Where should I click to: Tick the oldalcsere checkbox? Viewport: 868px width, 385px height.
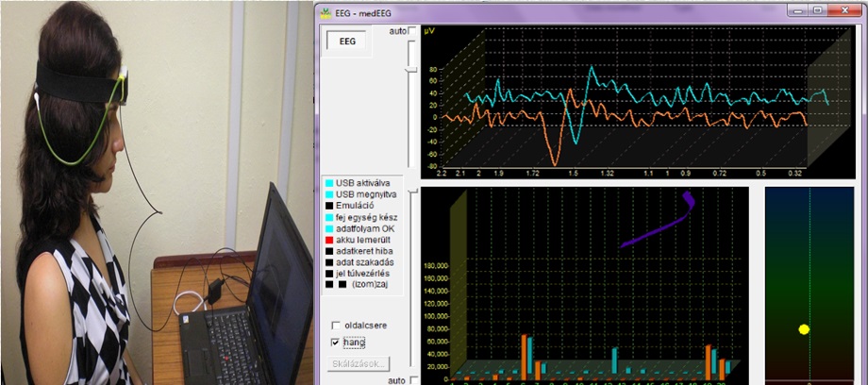point(336,326)
